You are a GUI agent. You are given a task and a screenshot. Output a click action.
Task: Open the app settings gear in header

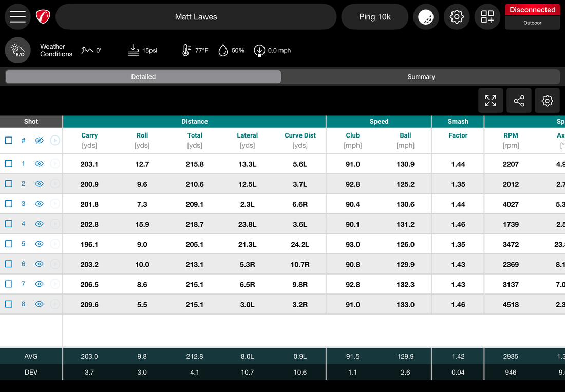(457, 16)
